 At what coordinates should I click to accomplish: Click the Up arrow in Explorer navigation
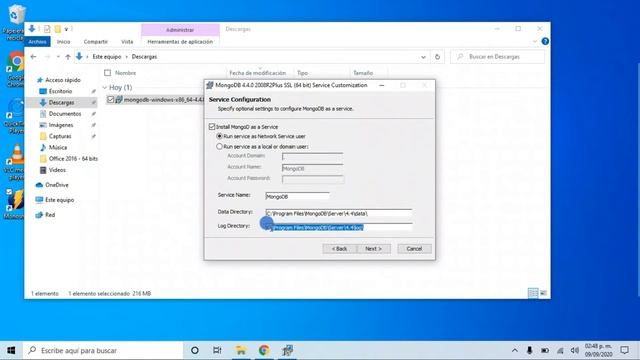click(x=68, y=57)
